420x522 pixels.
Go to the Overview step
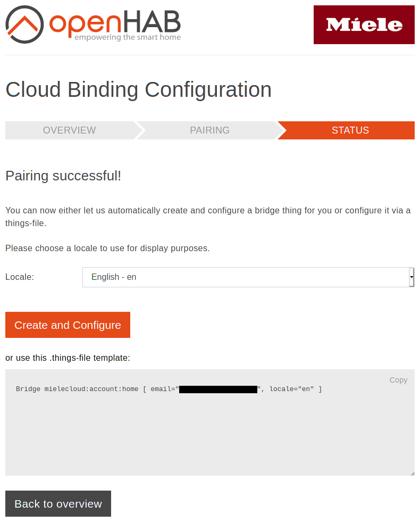click(69, 130)
